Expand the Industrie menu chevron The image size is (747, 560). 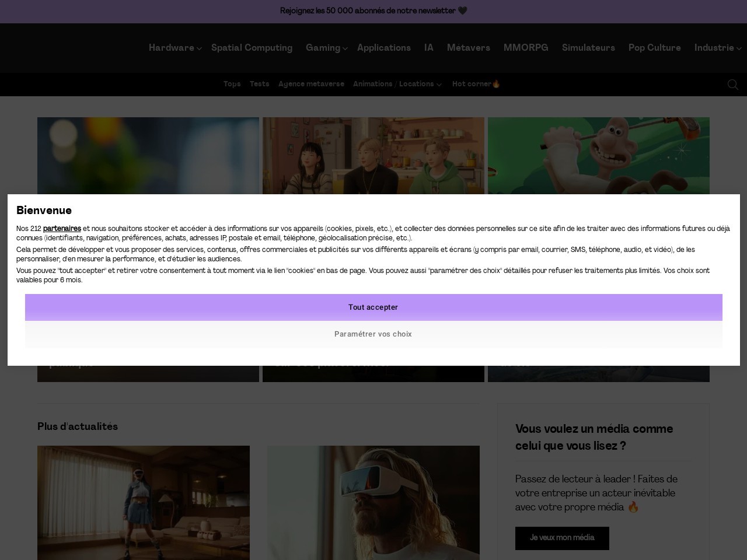tap(739, 48)
